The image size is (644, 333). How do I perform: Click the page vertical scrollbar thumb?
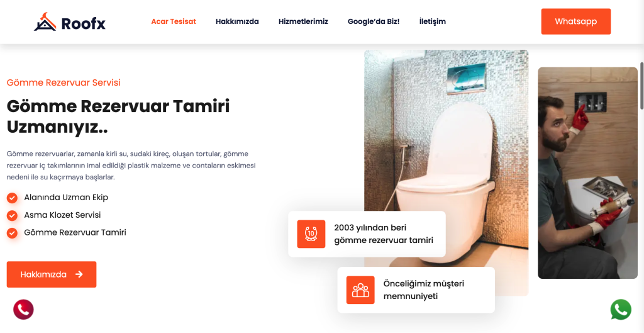642,86
